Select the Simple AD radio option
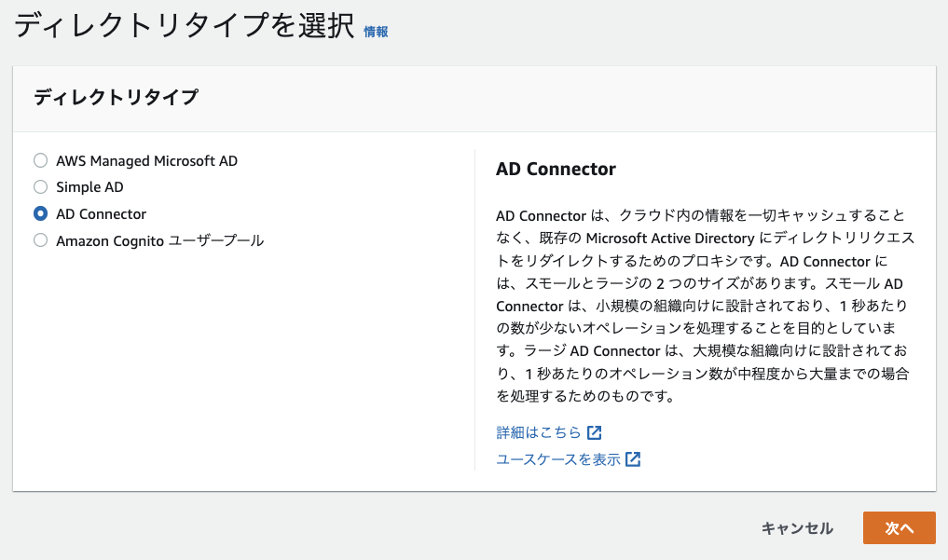 [40, 187]
